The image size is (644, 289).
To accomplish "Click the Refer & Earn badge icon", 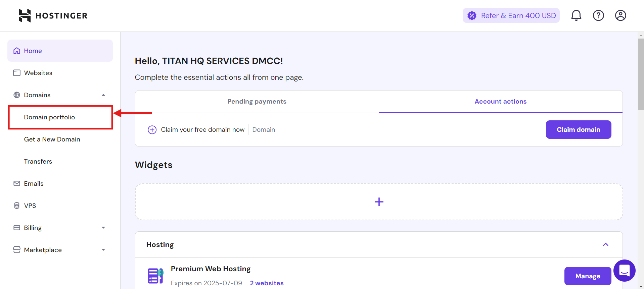I will [x=472, y=15].
